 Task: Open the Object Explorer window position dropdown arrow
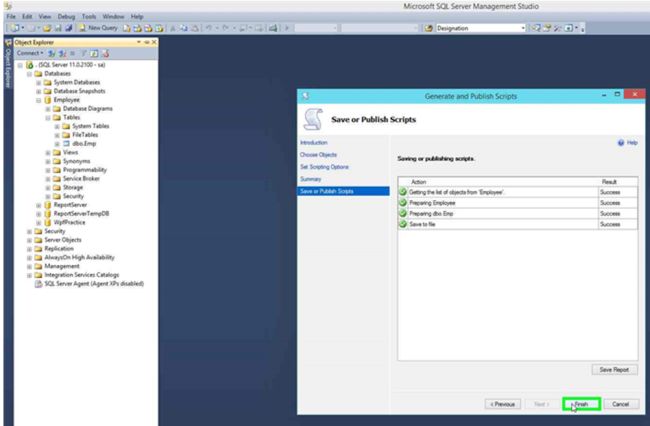click(139, 42)
